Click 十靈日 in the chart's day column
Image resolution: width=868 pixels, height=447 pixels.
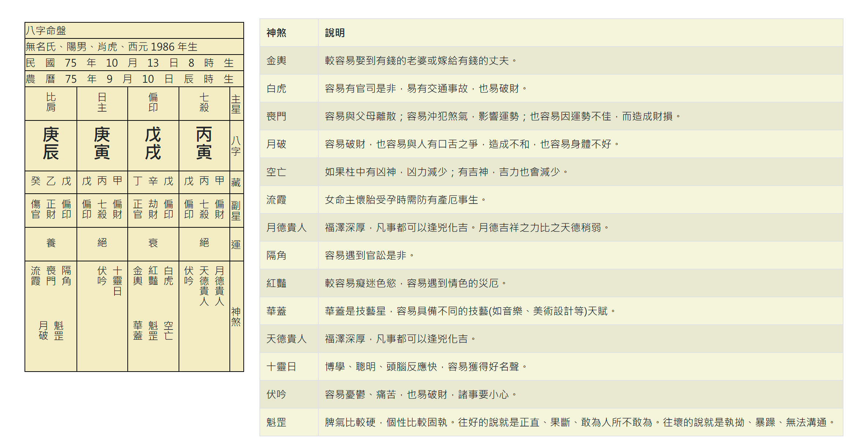pos(117,281)
